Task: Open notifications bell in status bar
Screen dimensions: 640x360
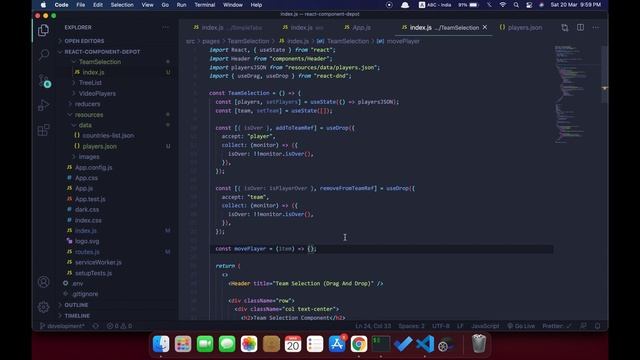Action: pos(597,326)
